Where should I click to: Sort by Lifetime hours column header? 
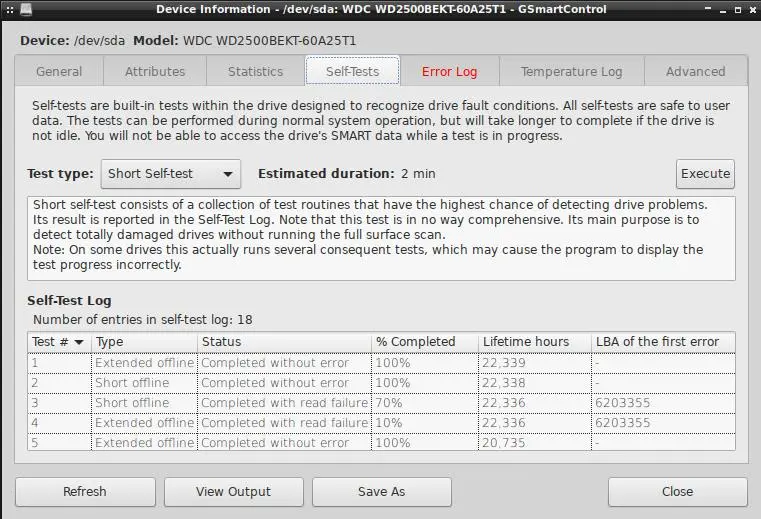coord(535,342)
